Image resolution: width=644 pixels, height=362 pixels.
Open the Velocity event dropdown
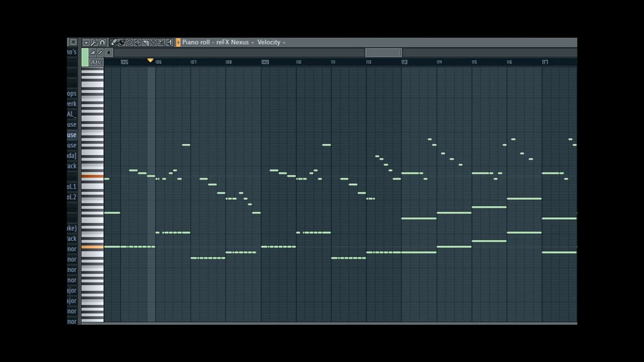tap(272, 42)
